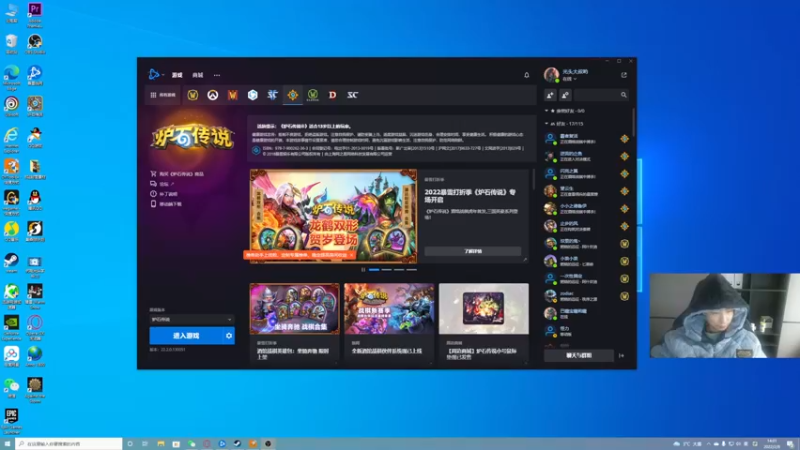The image size is (800, 450).
Task: Open the three-dots more menu
Action: [217, 75]
